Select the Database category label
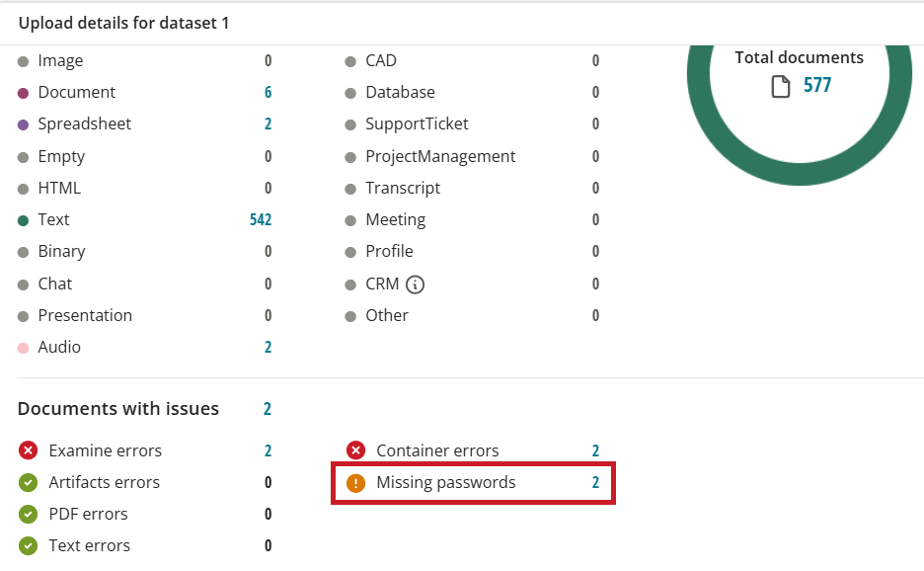Screen dimensions: 924x571 (x=400, y=92)
